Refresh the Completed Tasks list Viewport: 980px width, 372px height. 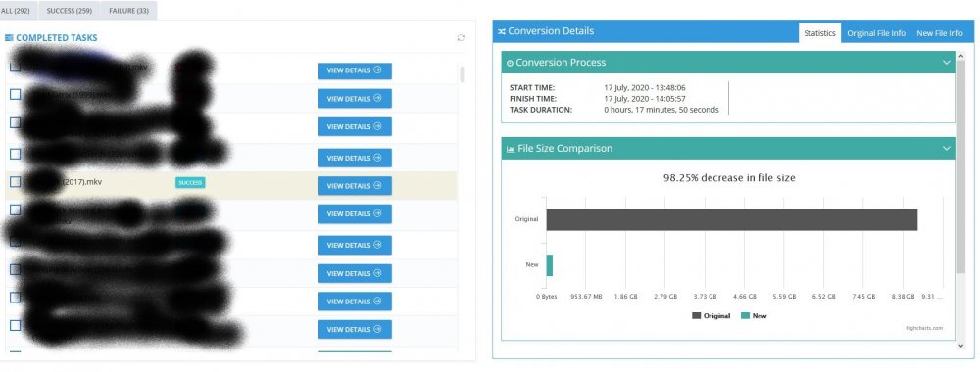[461, 38]
